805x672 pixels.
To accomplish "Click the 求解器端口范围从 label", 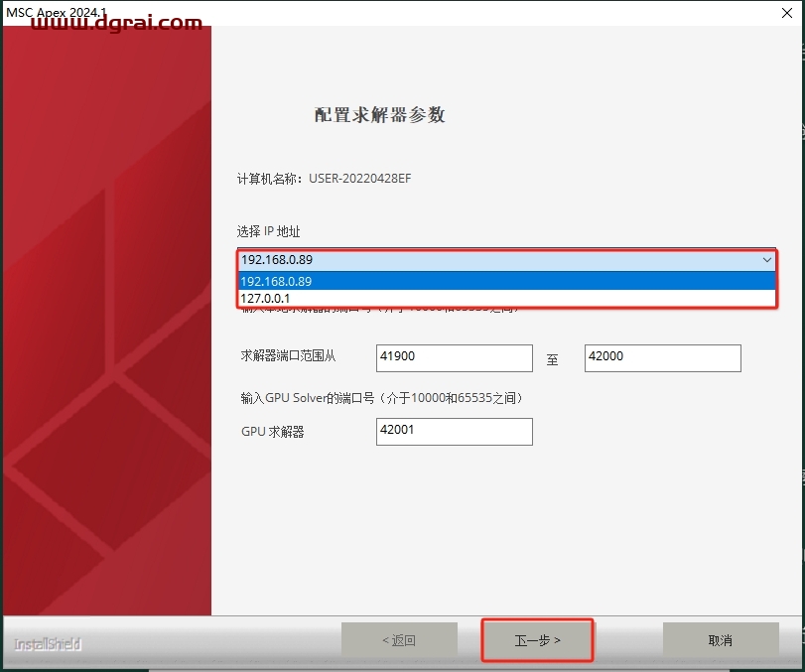I will (288, 355).
